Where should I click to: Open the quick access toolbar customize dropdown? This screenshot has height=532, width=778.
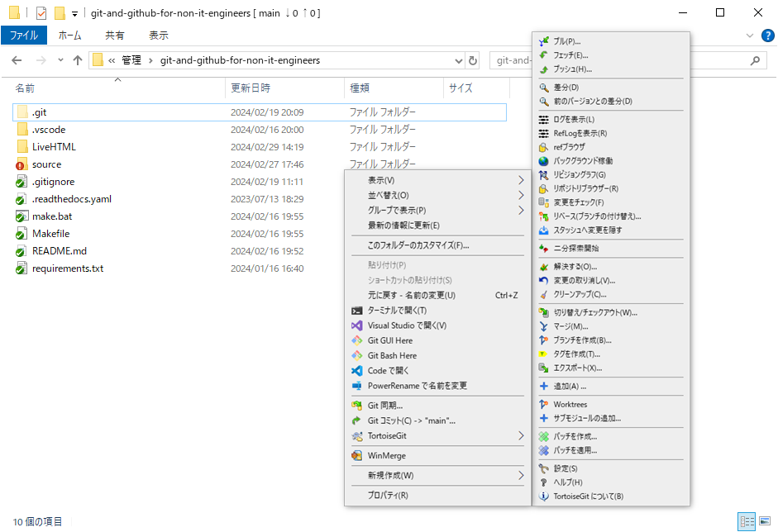pos(74,14)
